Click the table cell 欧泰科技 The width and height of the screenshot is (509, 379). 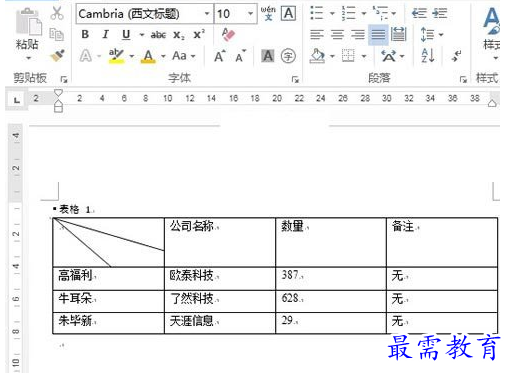tap(220, 278)
